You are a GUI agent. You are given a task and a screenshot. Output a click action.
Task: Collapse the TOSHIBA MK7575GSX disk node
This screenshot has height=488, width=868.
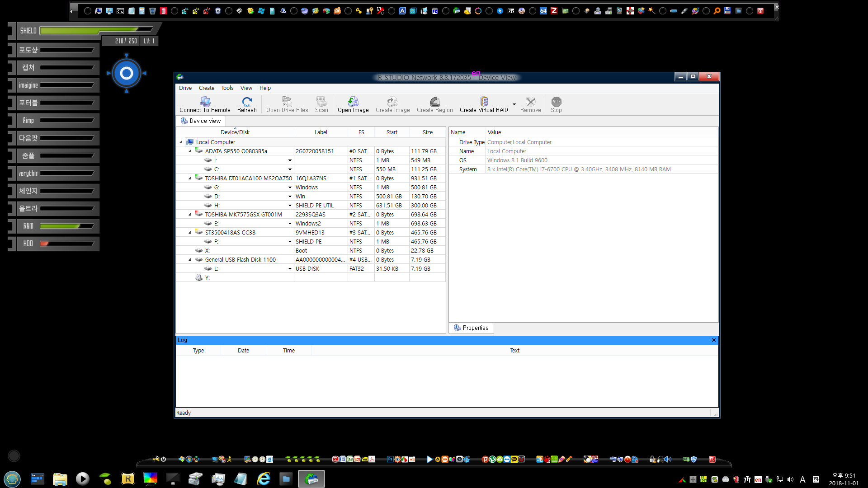pyautogui.click(x=190, y=215)
